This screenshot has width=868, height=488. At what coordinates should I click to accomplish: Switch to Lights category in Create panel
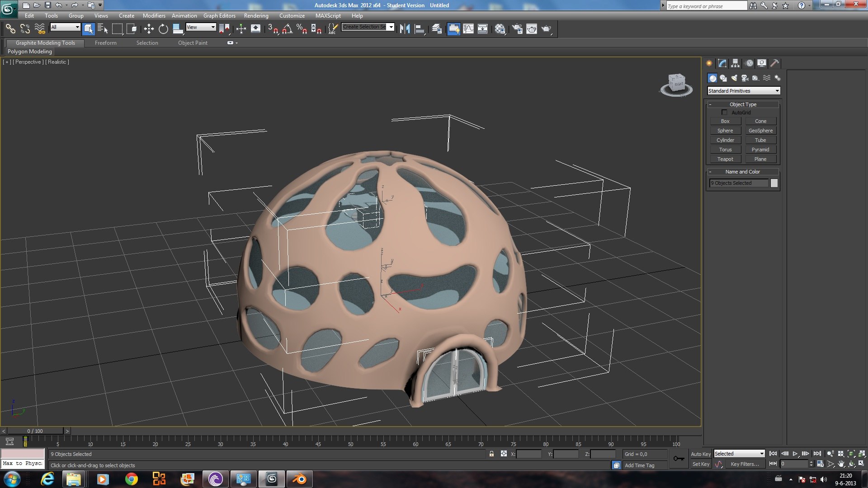734,78
